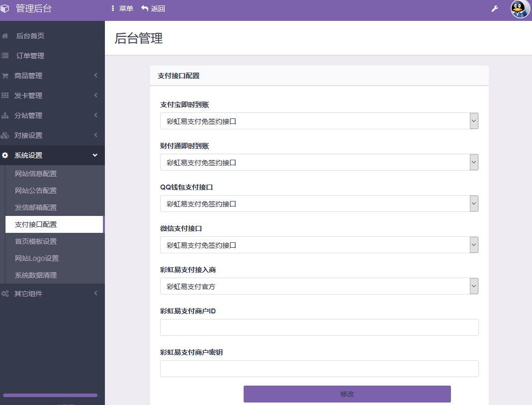Click the 返回 link in header
532x405 pixels.
[153, 8]
